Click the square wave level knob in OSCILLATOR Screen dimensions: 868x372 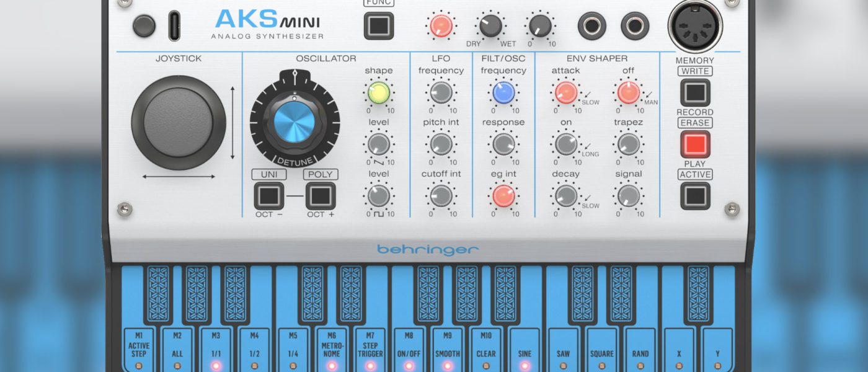[x=379, y=197]
